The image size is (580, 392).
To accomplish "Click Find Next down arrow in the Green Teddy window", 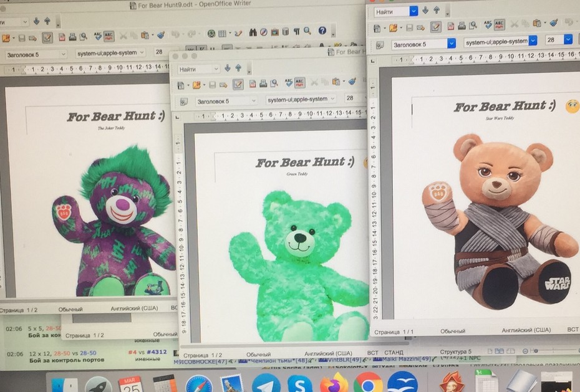I will coord(228,68).
